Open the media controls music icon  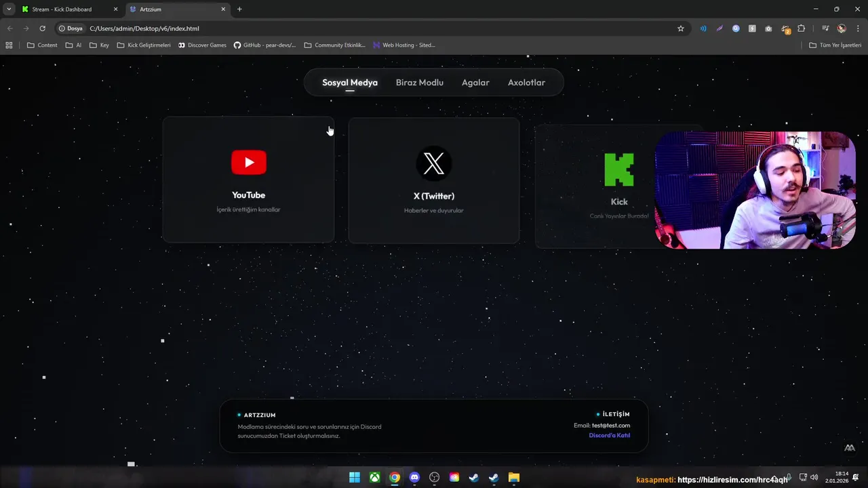coord(825,28)
